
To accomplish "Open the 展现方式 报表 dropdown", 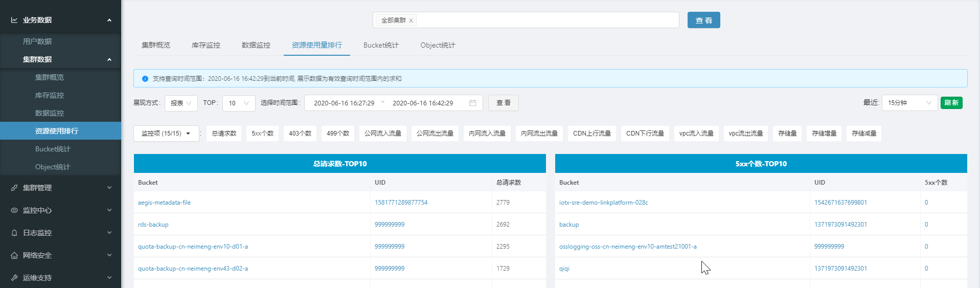I will pyautogui.click(x=181, y=103).
